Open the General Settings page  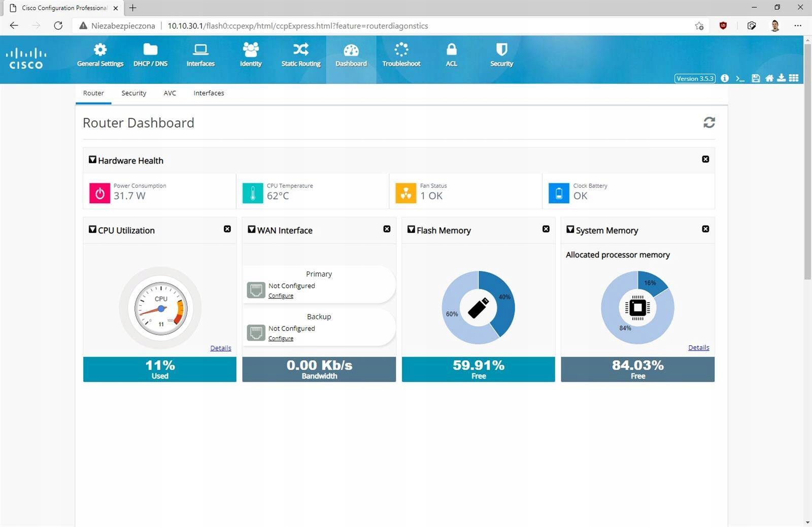point(100,55)
